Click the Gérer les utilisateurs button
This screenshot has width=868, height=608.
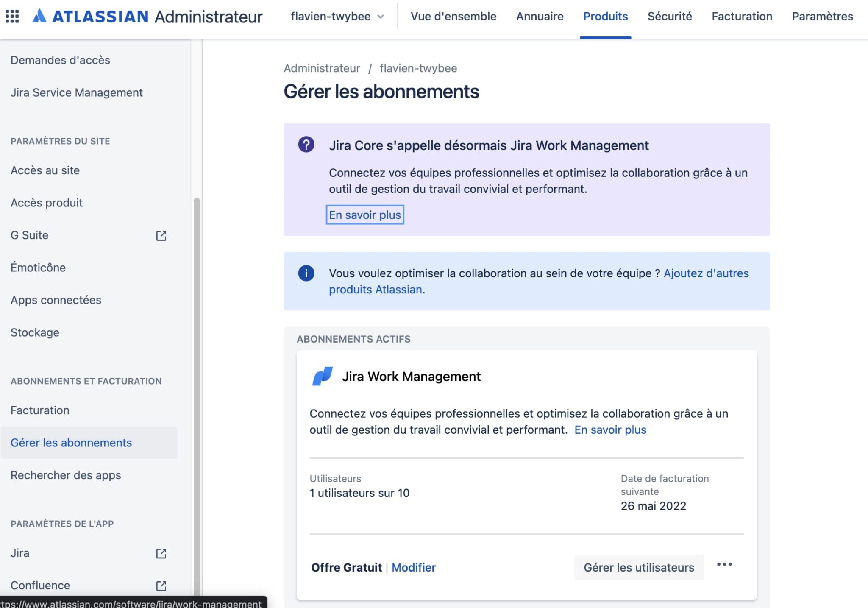pos(639,567)
